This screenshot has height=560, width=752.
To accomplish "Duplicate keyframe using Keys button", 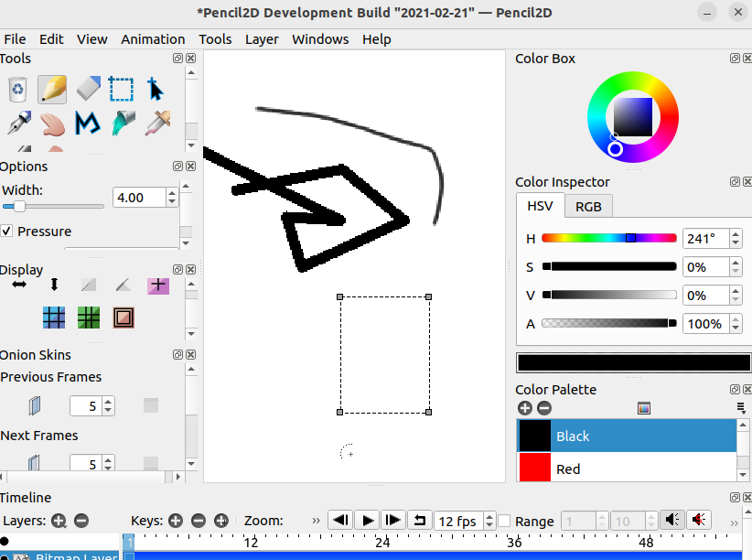I will tap(221, 521).
